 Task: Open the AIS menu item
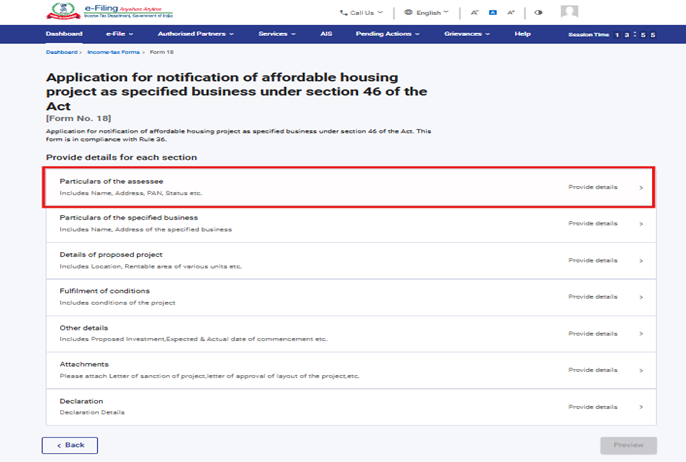327,34
